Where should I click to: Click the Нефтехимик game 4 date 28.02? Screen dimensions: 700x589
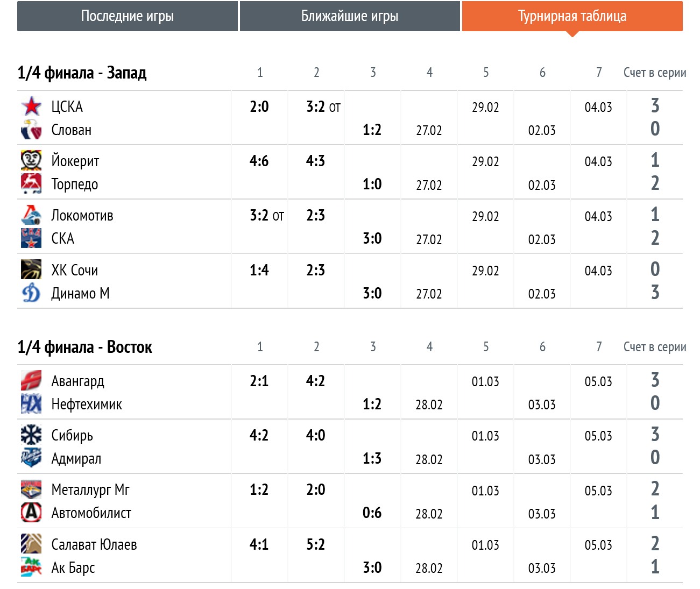click(x=429, y=405)
